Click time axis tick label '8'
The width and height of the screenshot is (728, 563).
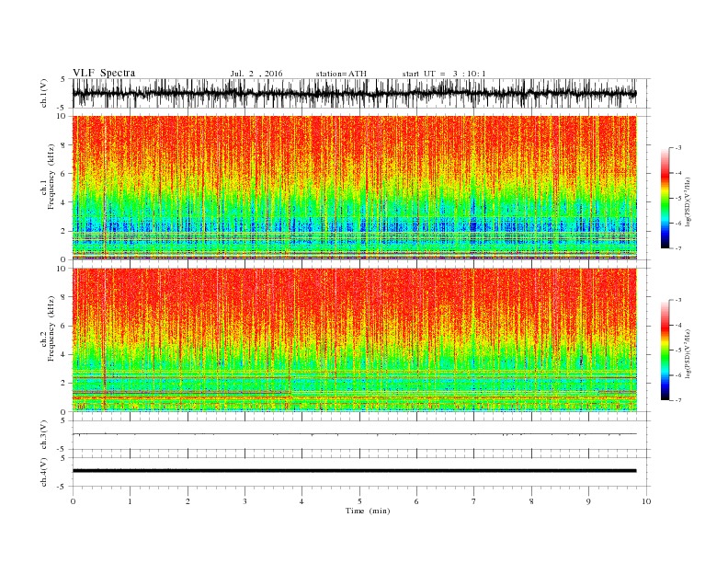pyautogui.click(x=531, y=501)
